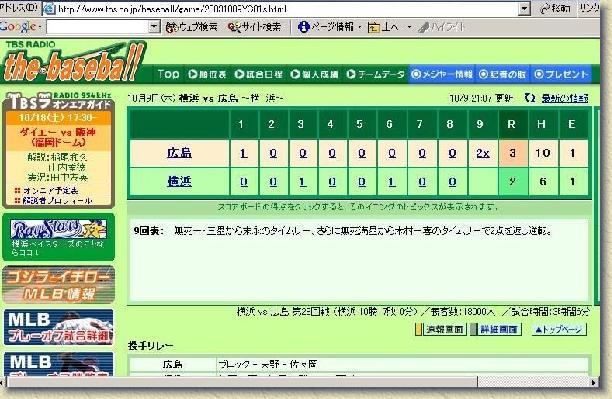Image resolution: width=612 pixels, height=399 pixels.
Task: Click the TBS Radio the-baseball logo
Action: tap(73, 61)
